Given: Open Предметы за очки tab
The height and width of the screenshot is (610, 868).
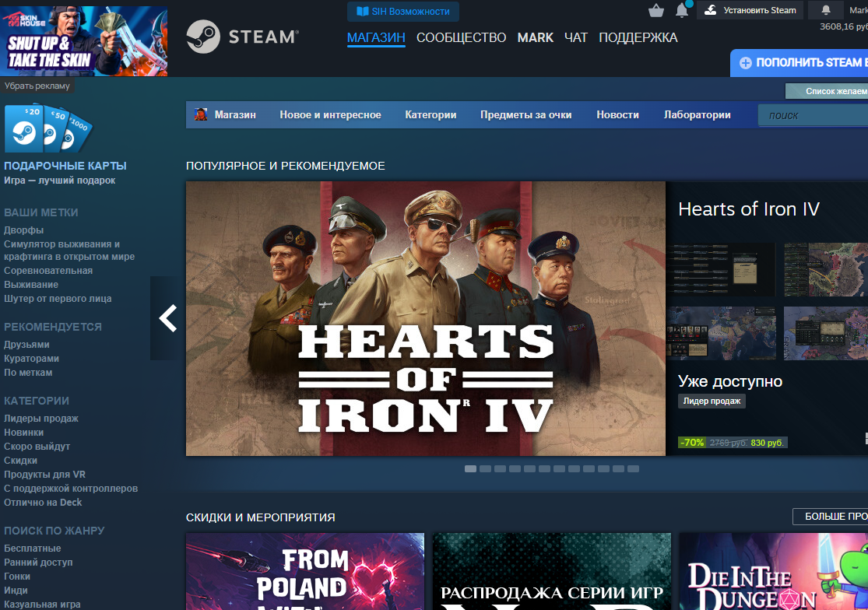Looking at the screenshot, I should click(526, 115).
